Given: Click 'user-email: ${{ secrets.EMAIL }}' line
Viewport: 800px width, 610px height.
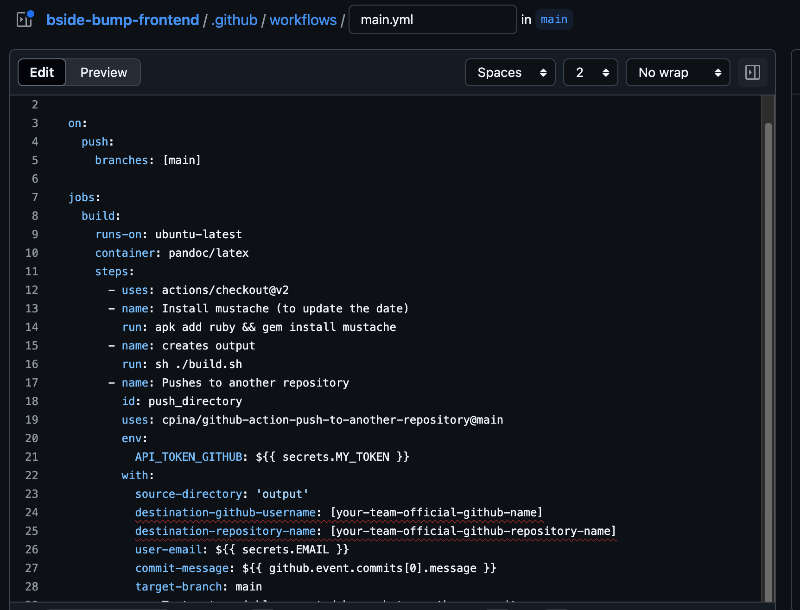Looking at the screenshot, I should coord(242,550).
